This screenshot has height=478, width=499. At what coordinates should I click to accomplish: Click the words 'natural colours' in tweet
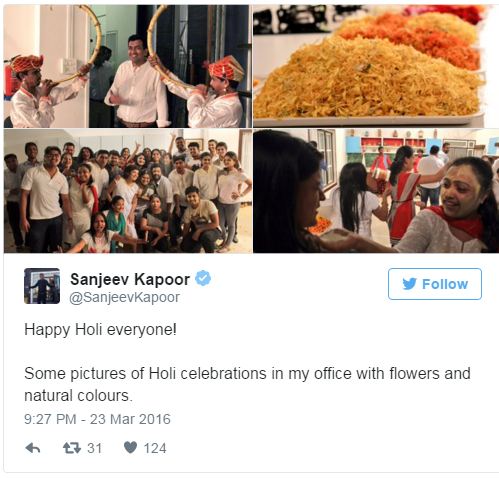pos(77,396)
